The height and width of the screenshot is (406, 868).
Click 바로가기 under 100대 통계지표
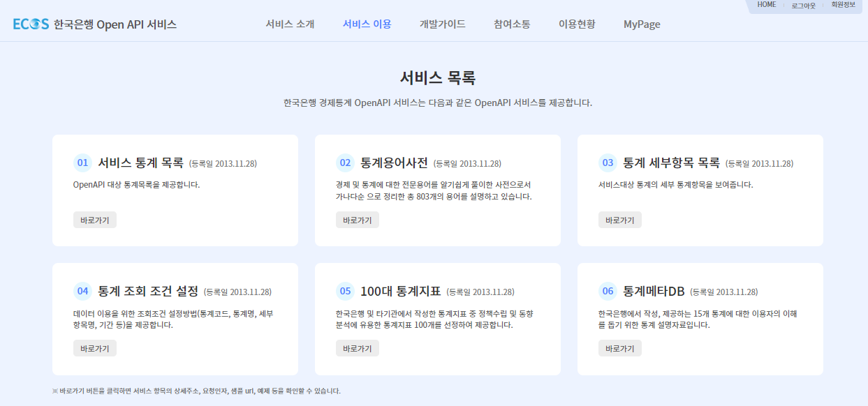pos(357,348)
